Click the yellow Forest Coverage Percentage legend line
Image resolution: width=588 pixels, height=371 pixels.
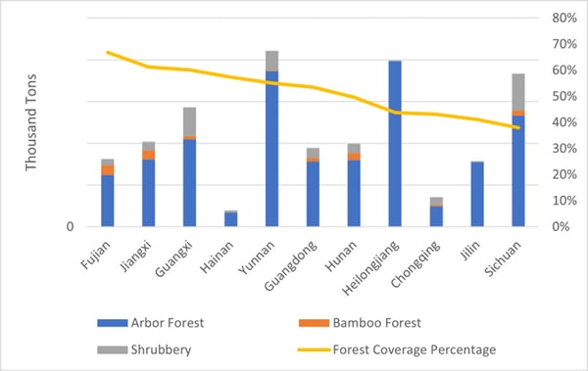pos(314,350)
